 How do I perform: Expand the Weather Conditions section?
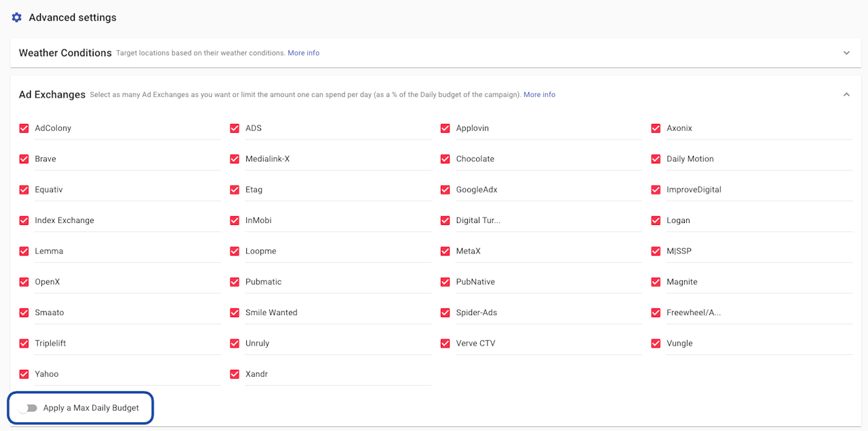pyautogui.click(x=846, y=53)
